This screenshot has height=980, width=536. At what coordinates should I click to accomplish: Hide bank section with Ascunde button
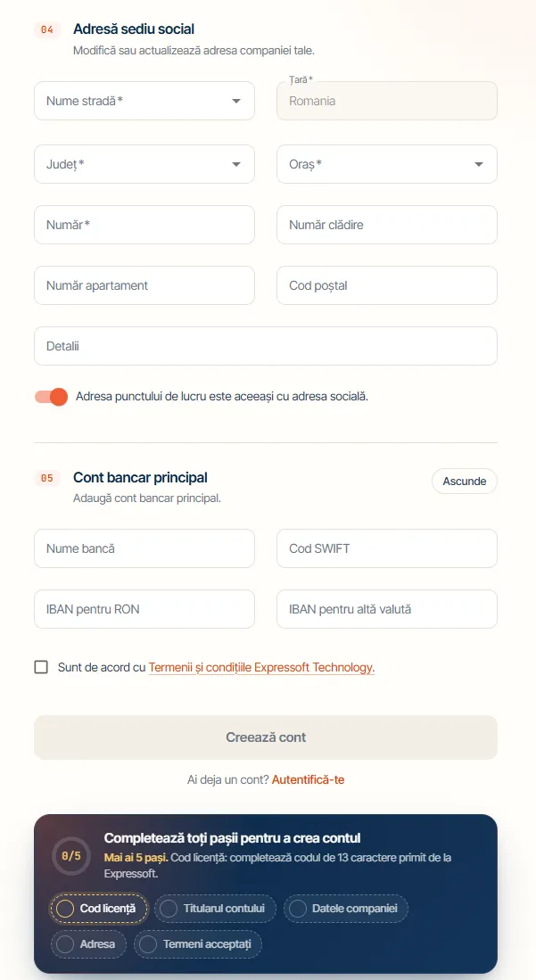click(x=464, y=482)
